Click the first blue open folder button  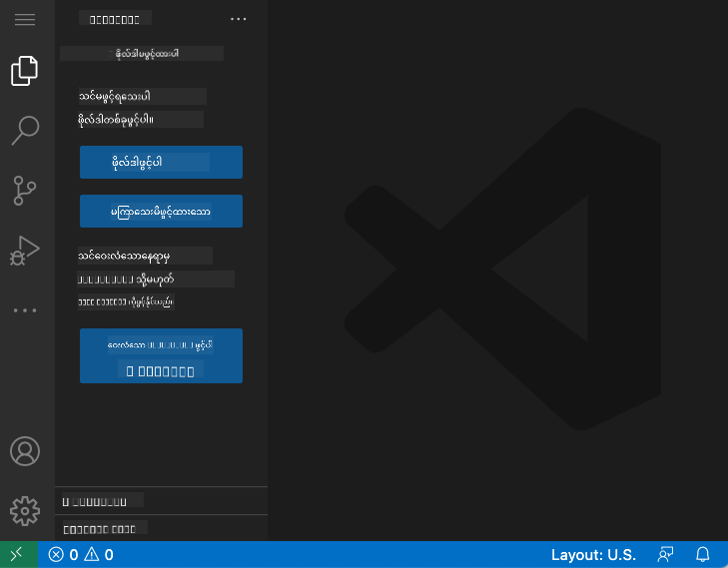161,162
